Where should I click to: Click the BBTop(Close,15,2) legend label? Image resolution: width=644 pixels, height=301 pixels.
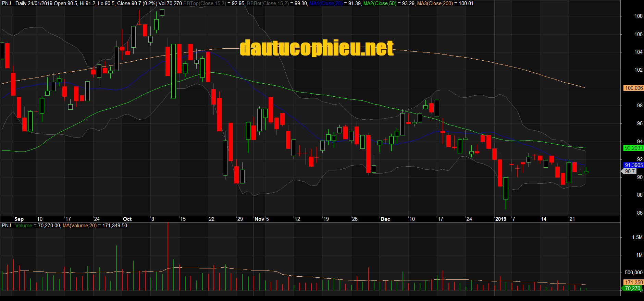pyautogui.click(x=205, y=3)
